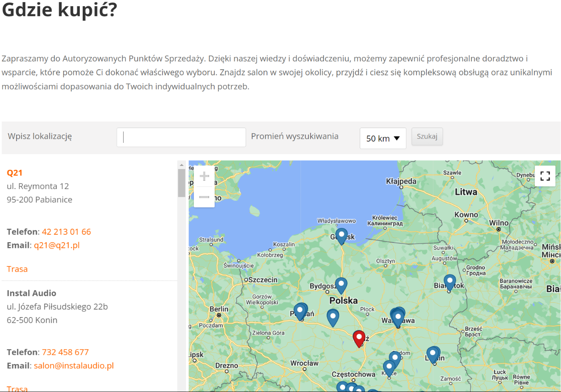The image size is (561, 392).
Task: Click the Władysławowo label on the map
Action: (x=337, y=221)
